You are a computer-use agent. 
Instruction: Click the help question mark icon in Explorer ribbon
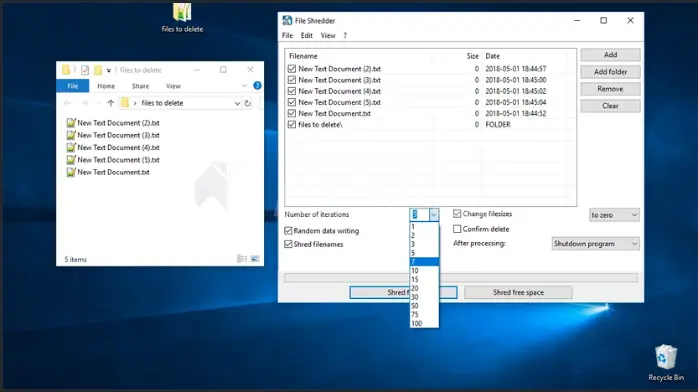tap(257, 85)
